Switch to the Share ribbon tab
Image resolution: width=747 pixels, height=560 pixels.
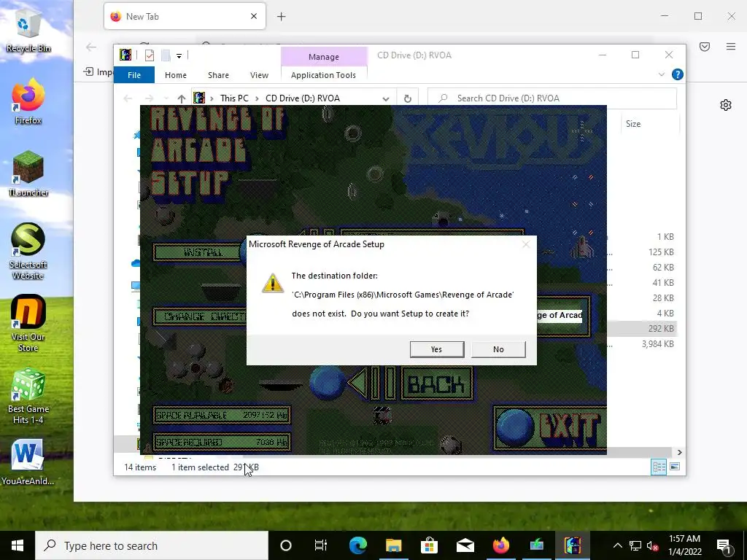218,75
